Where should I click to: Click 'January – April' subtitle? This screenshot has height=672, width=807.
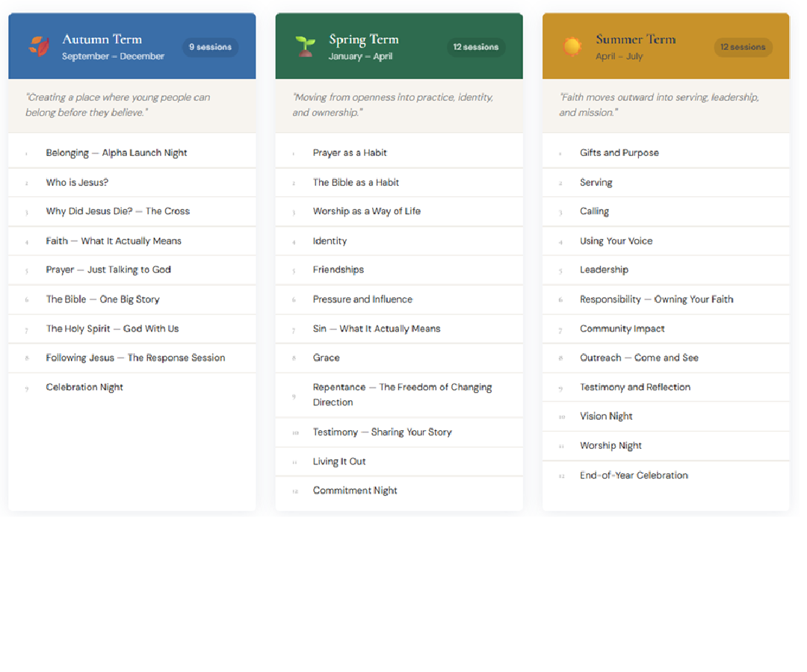360,56
